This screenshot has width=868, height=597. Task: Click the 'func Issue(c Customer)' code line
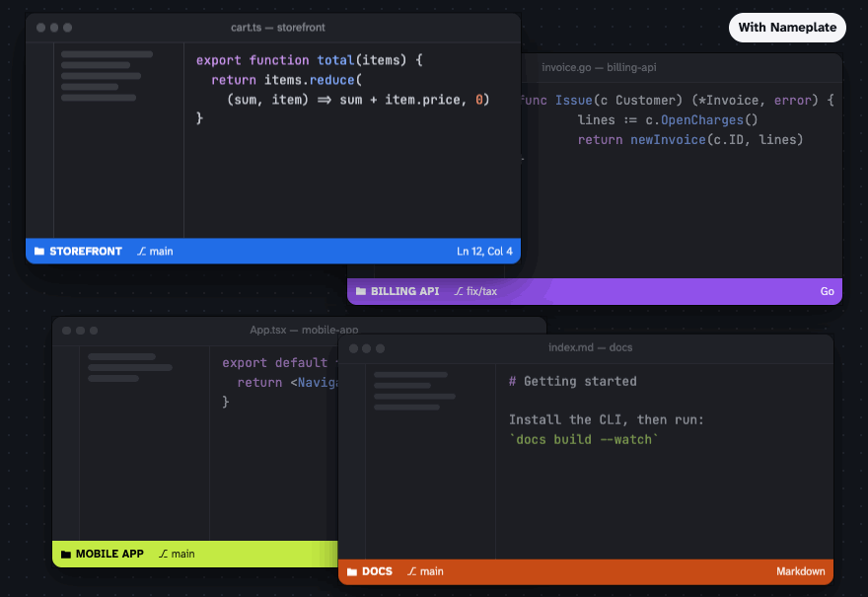(678, 101)
